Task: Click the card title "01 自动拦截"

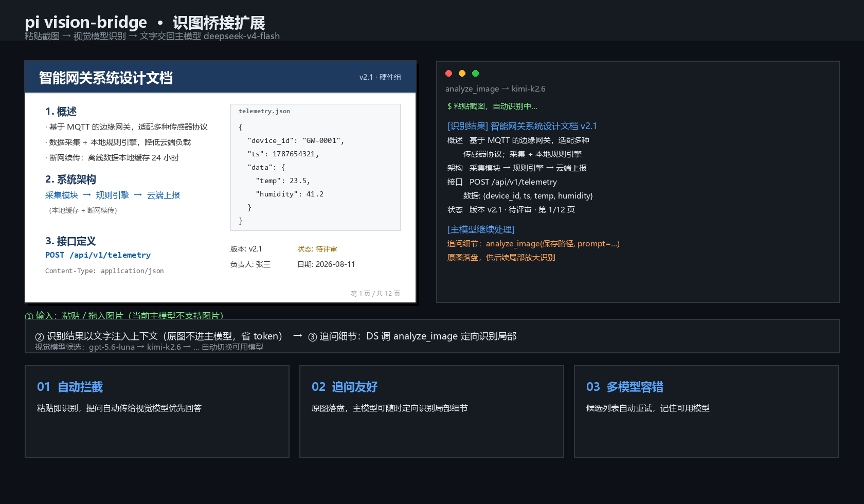Action: tap(70, 387)
